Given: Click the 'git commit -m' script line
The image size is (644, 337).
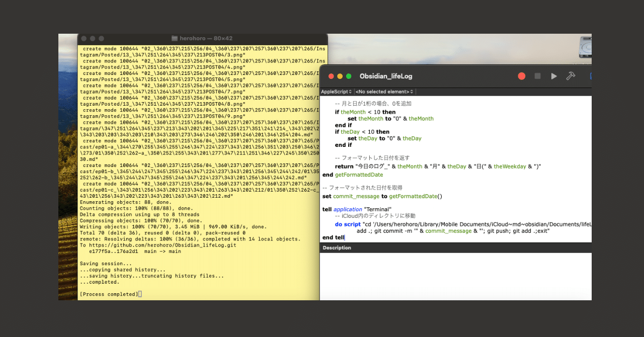Looking at the screenshot, I should pyautogui.click(x=453, y=231).
